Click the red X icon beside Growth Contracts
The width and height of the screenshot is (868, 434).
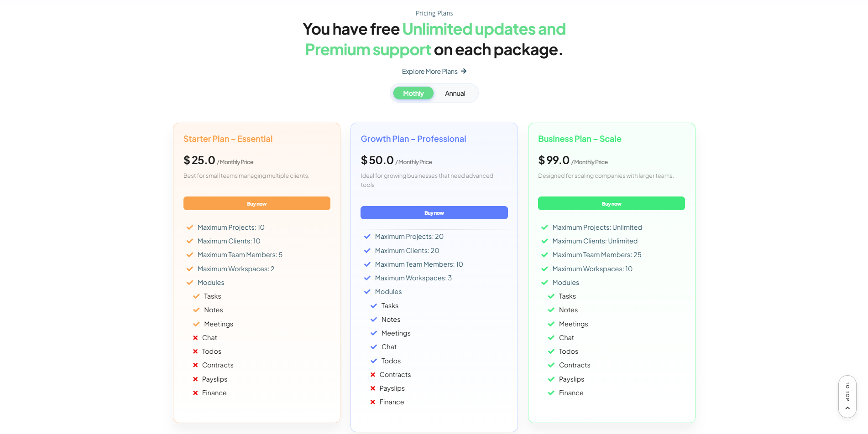click(373, 375)
